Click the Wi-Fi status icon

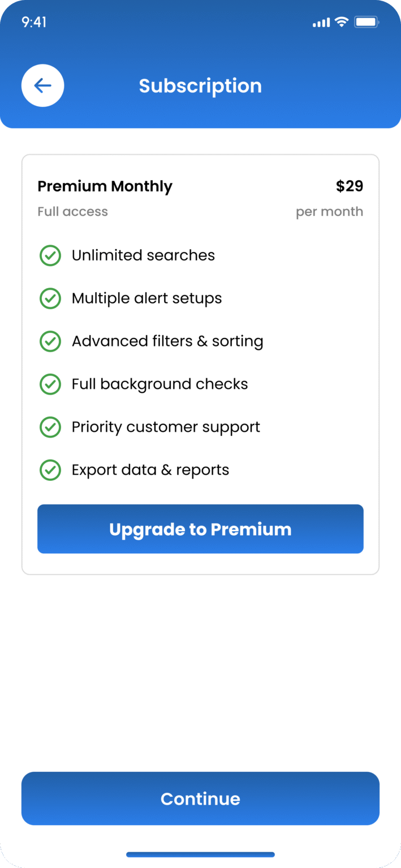341,22
